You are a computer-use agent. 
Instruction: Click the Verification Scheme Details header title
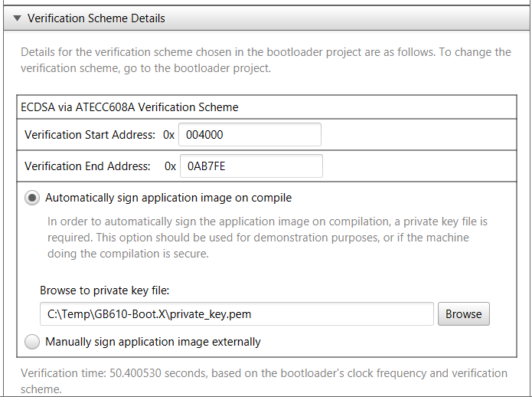pyautogui.click(x=96, y=18)
